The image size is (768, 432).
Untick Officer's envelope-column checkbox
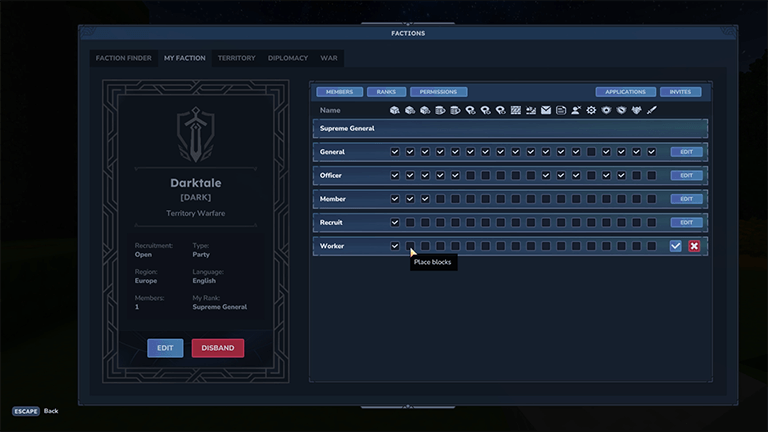pyautogui.click(x=546, y=175)
